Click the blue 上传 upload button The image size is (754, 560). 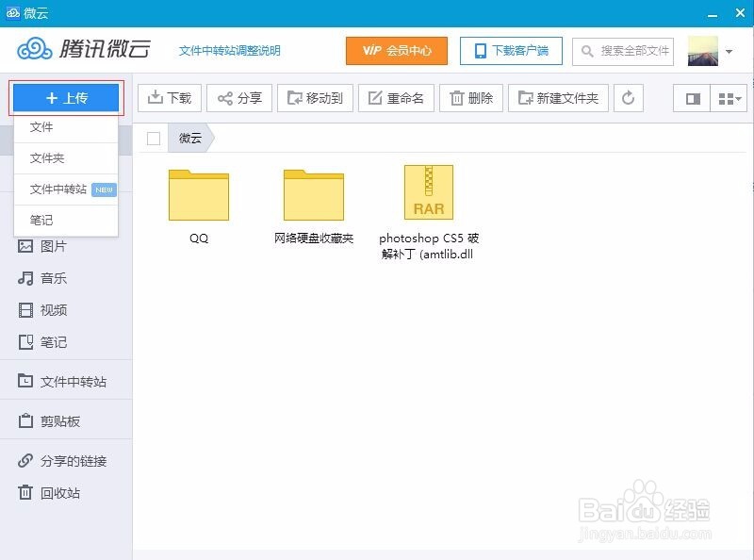(x=66, y=98)
